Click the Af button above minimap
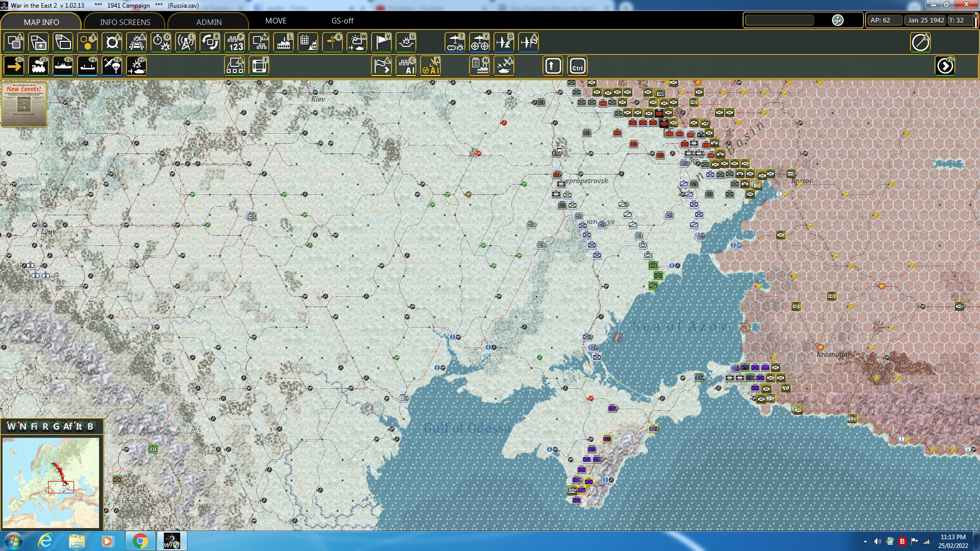 point(67,426)
